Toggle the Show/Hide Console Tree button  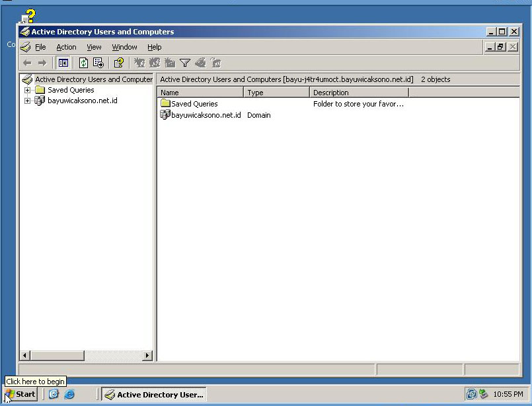pos(63,63)
